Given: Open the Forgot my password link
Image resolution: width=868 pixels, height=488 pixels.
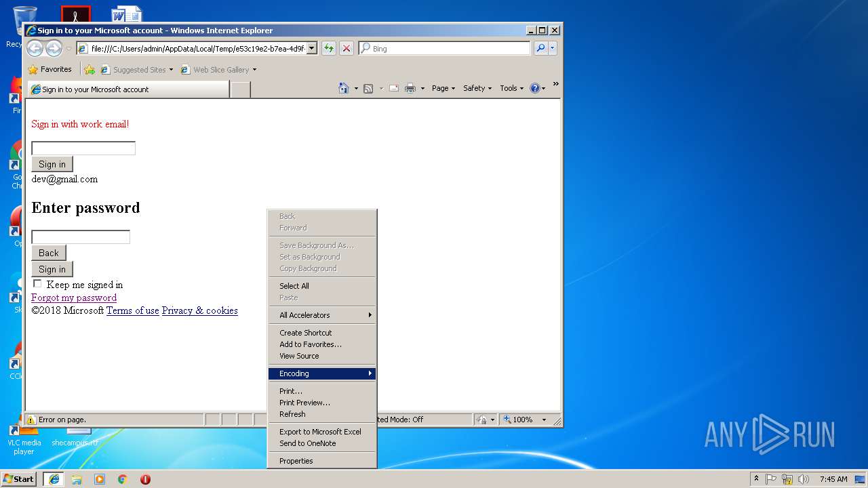Looking at the screenshot, I should (74, 298).
